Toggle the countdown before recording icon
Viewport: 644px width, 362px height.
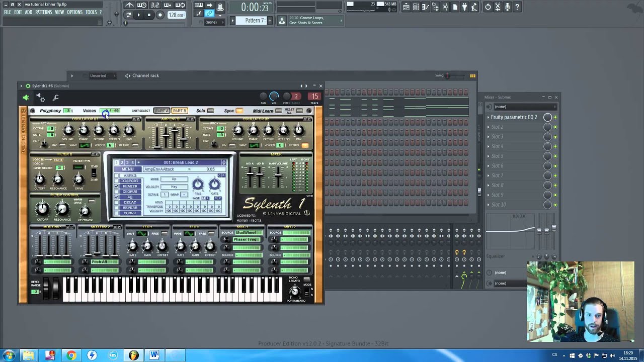pos(155,6)
